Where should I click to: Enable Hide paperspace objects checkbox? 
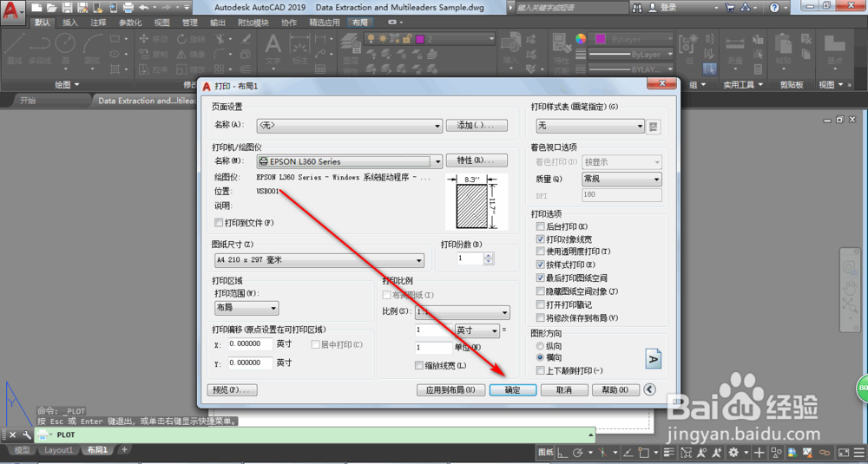[541, 291]
